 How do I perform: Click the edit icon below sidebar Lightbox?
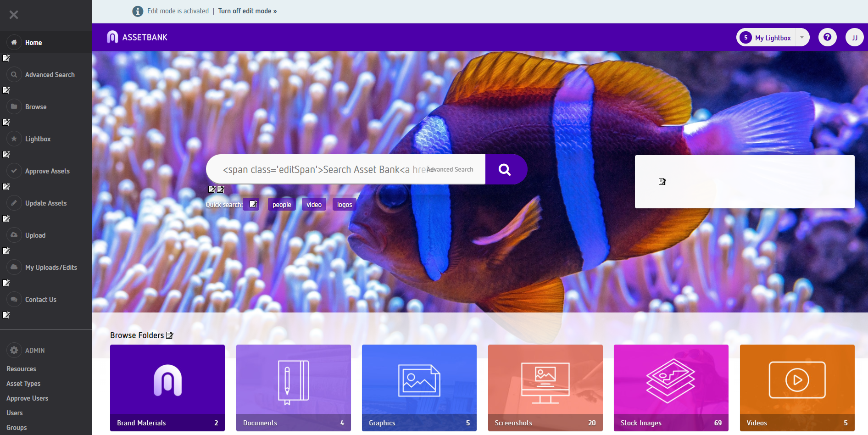pyautogui.click(x=6, y=155)
